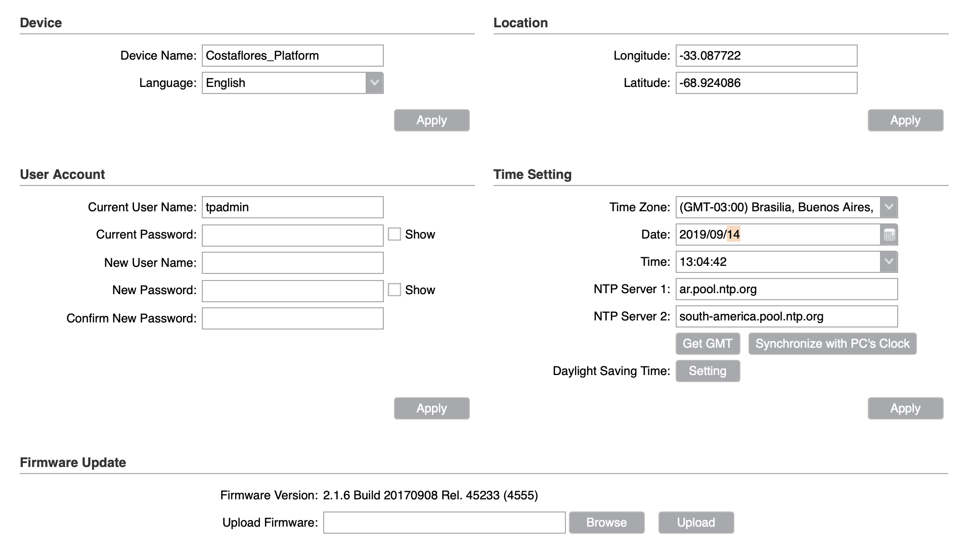Select firmware version text 2.1.6 Build 20170908
The width and height of the screenshot is (970, 560).
(x=380, y=495)
